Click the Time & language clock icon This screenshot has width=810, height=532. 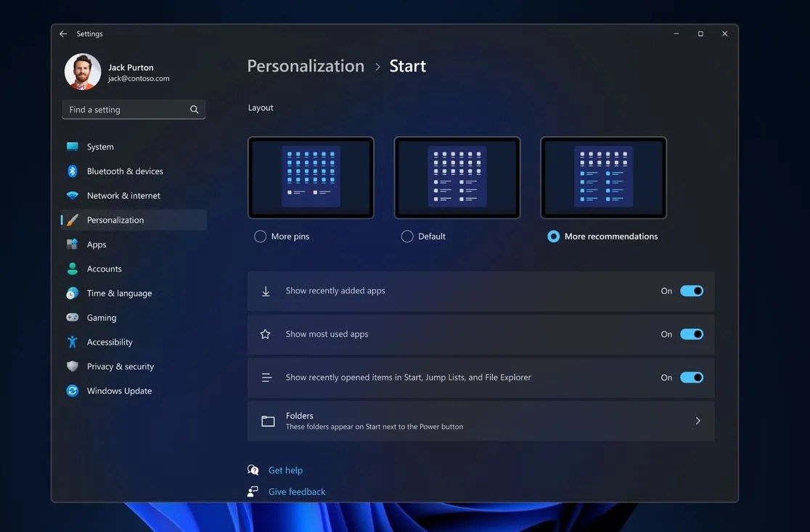click(73, 293)
